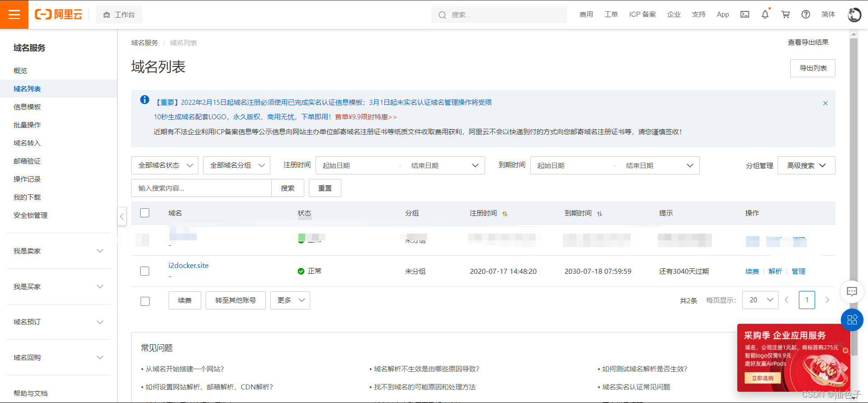Screen dimensions: 868x403
Task: Expand 我是卖家 sidebar section
Action: tap(59, 251)
